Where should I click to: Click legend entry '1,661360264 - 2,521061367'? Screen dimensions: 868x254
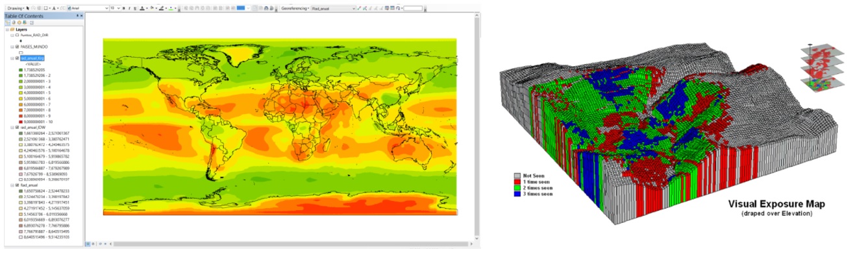[45, 133]
